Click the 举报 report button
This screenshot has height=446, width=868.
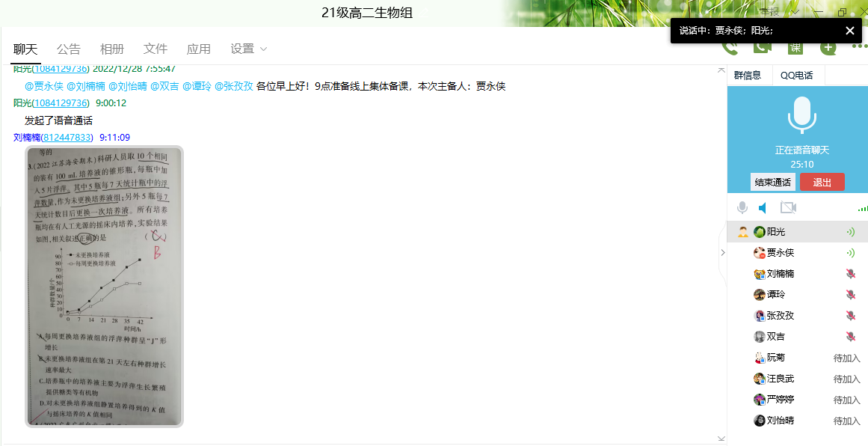[769, 12]
